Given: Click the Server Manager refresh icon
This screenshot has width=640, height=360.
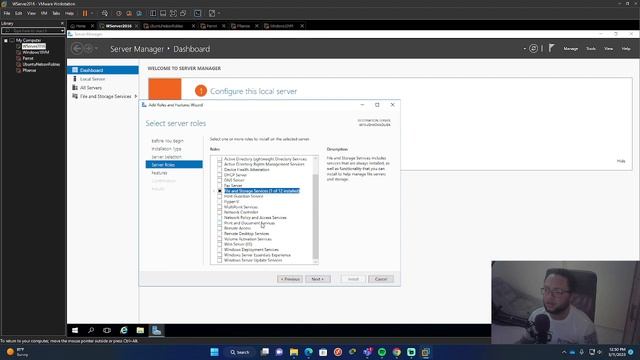Looking at the screenshot, I should (533, 49).
